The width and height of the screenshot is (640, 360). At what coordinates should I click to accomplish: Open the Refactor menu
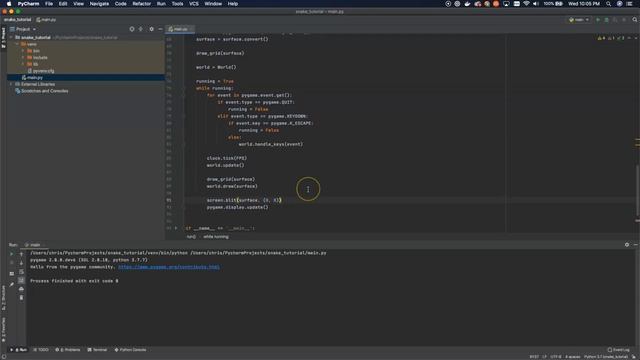(x=142, y=4)
